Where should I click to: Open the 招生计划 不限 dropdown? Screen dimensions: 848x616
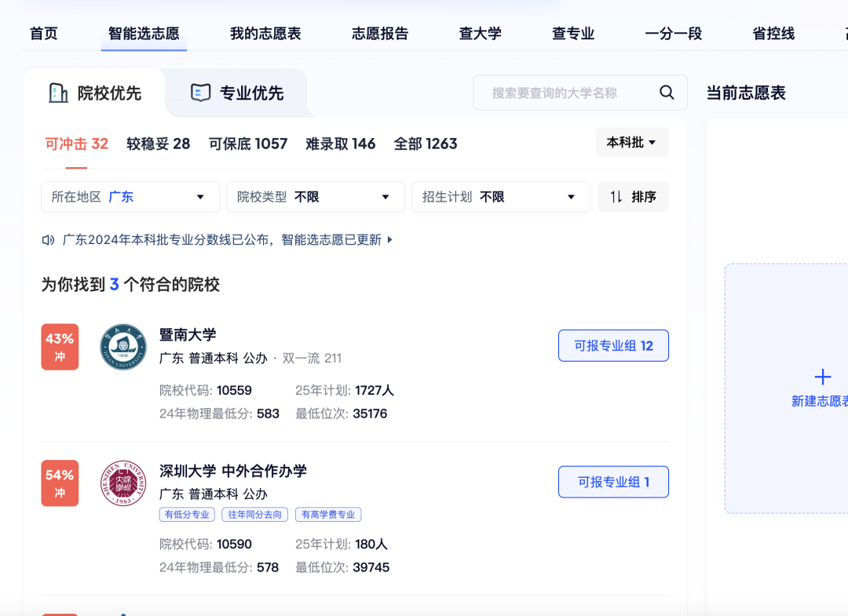click(501, 197)
